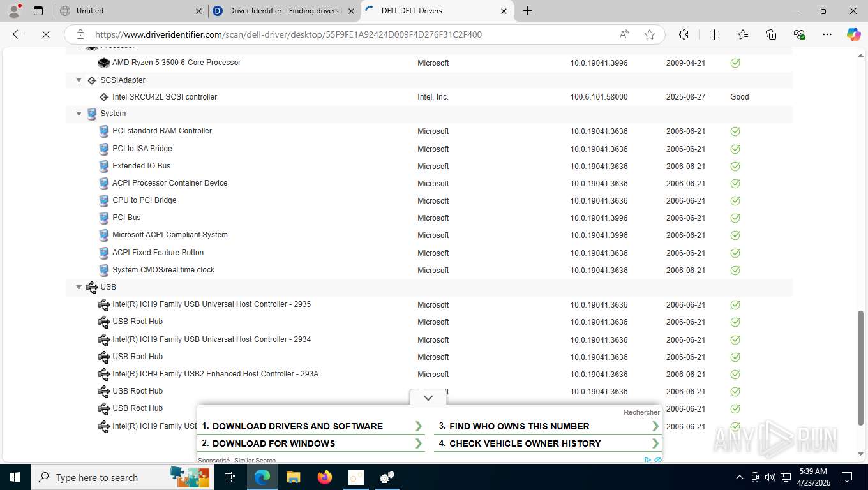The width and height of the screenshot is (868, 490).
Task: Open arrow for Download for Windows
Action: pos(419,443)
